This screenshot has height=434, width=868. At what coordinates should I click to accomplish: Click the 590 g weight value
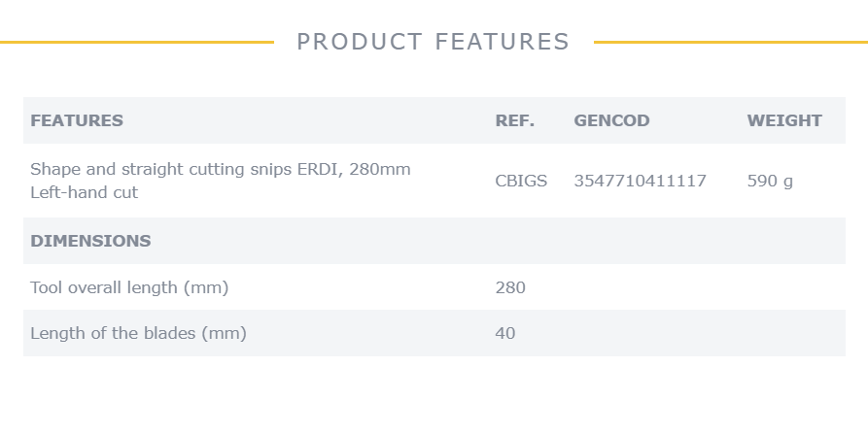(770, 181)
